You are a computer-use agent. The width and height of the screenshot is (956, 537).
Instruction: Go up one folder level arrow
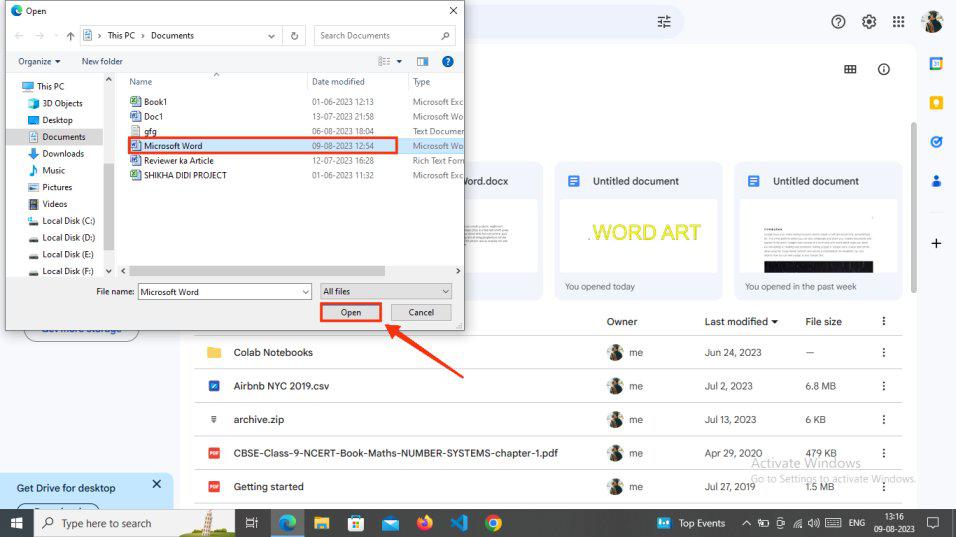coord(70,36)
